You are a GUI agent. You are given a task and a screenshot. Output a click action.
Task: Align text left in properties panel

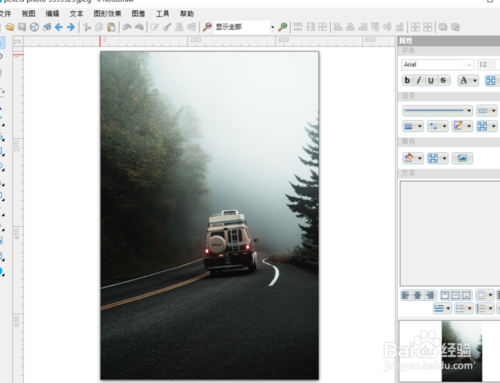click(406, 295)
